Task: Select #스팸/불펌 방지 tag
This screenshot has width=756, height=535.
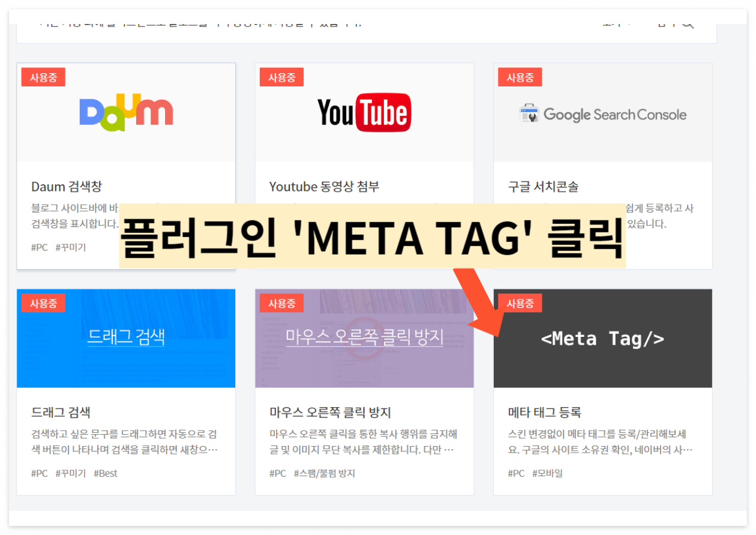Action: [324, 473]
